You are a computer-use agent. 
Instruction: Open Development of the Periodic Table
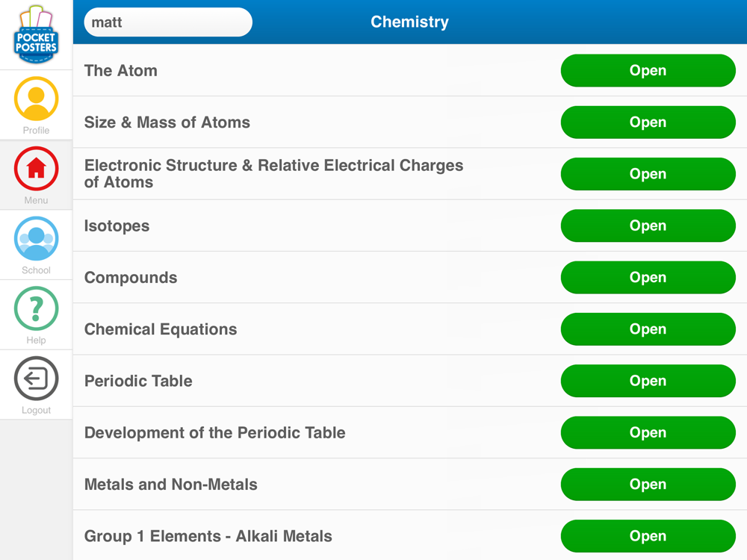(648, 433)
